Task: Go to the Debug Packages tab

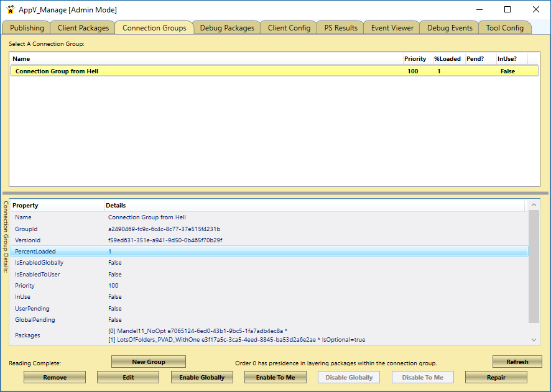Action: click(227, 28)
